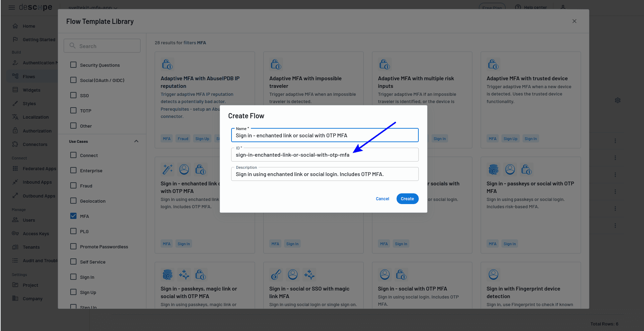This screenshot has height=331, width=644.
Task: Click the Create button in the dialog
Action: (407, 199)
